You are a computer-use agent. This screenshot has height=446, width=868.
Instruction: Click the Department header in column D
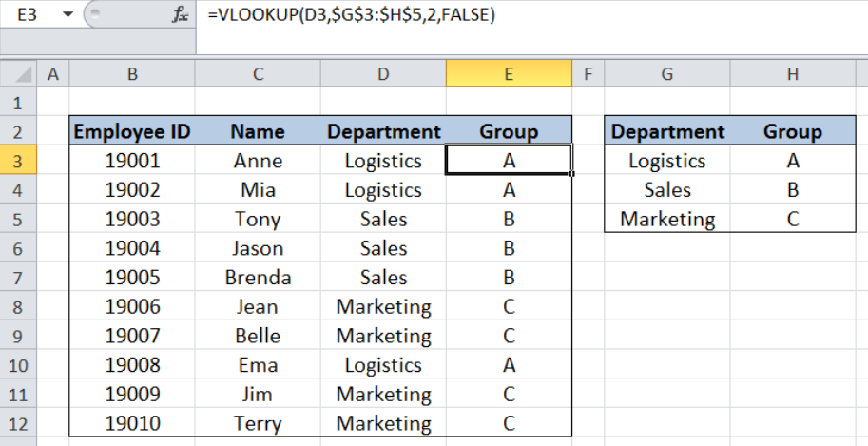point(384,131)
